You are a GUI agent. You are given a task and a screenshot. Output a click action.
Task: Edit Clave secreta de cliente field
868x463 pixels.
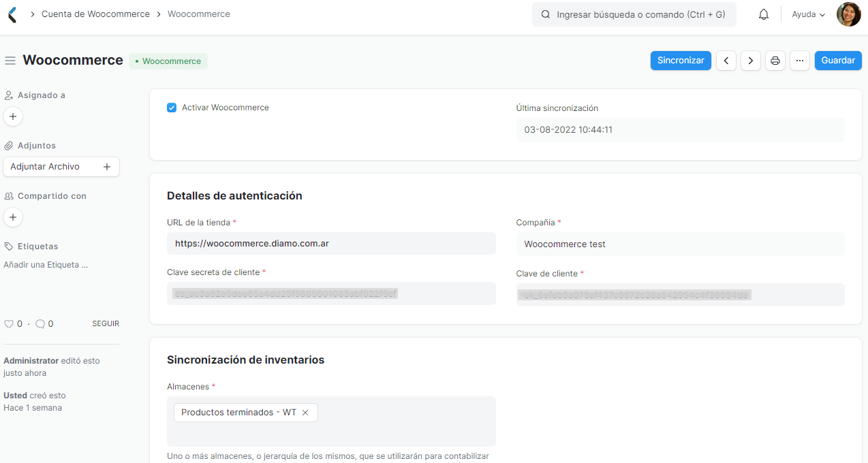coord(331,293)
